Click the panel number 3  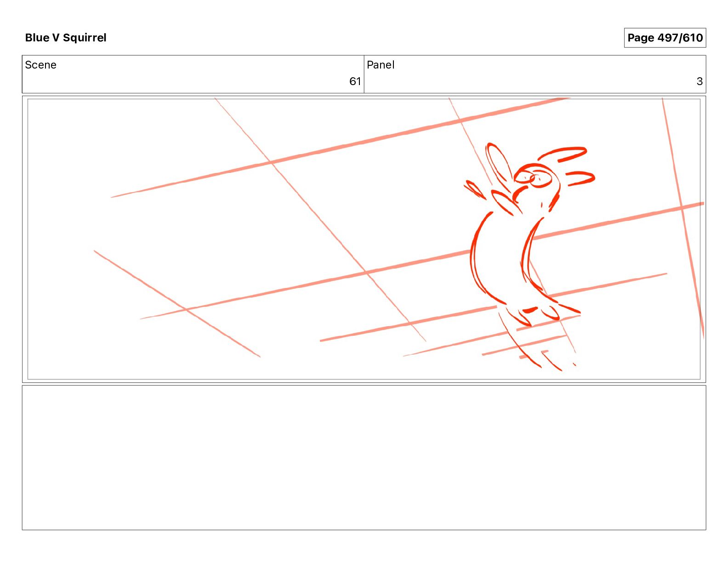[700, 81]
